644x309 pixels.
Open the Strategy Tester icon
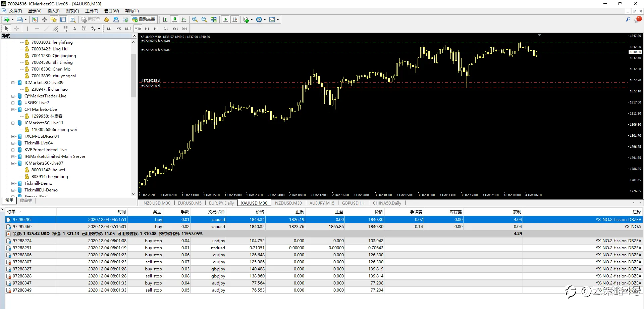(x=72, y=19)
